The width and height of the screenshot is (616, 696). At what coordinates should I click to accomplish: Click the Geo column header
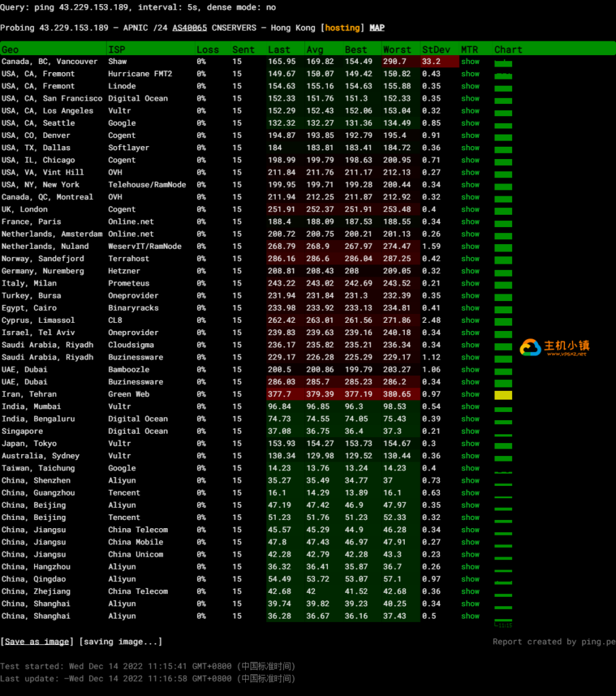10,50
